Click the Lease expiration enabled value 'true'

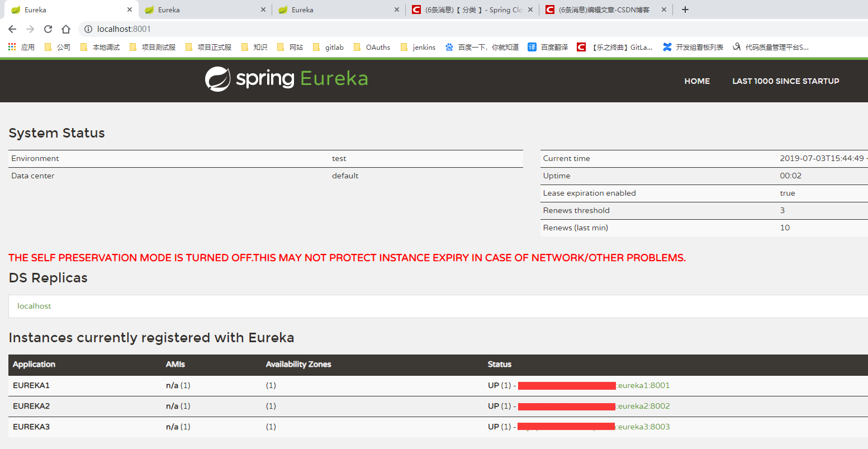click(788, 193)
